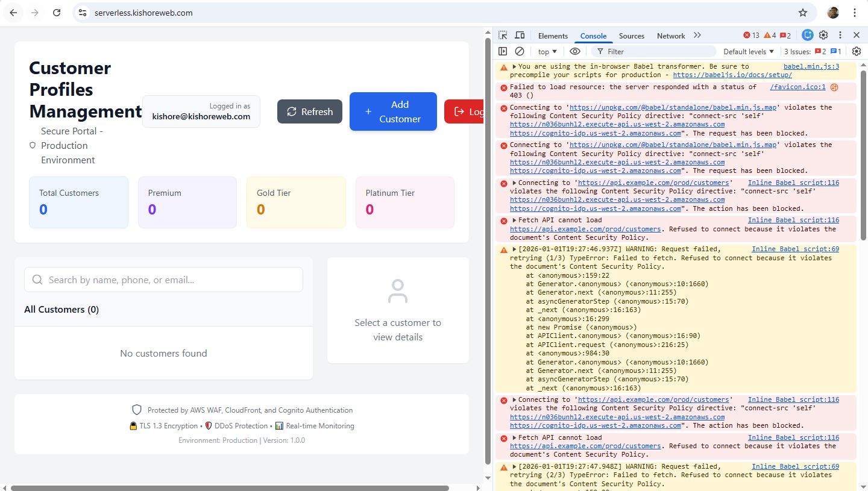The height and width of the screenshot is (491, 868).
Task: Click the clear console icon
Action: coord(520,52)
